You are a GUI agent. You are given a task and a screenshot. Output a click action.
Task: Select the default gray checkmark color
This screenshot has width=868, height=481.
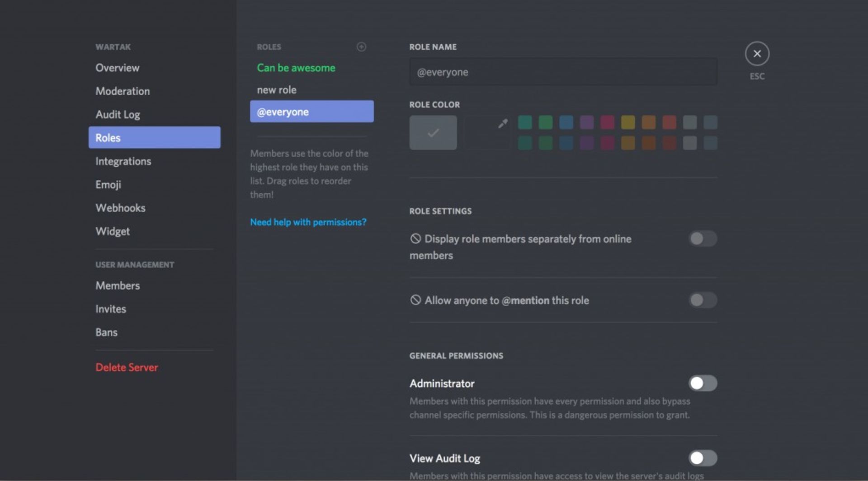tap(433, 132)
